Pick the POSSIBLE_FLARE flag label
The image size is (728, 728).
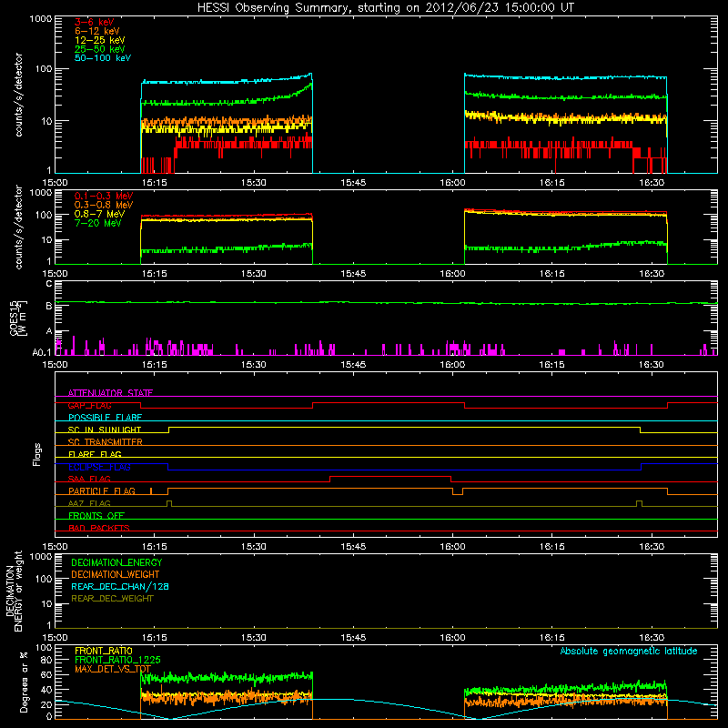point(105,418)
